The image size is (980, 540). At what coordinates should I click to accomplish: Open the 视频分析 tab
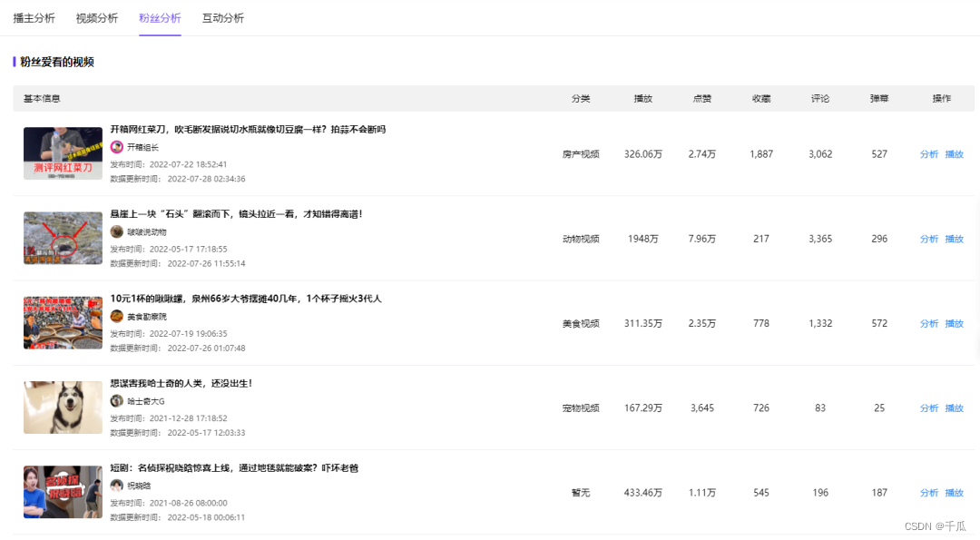point(97,18)
